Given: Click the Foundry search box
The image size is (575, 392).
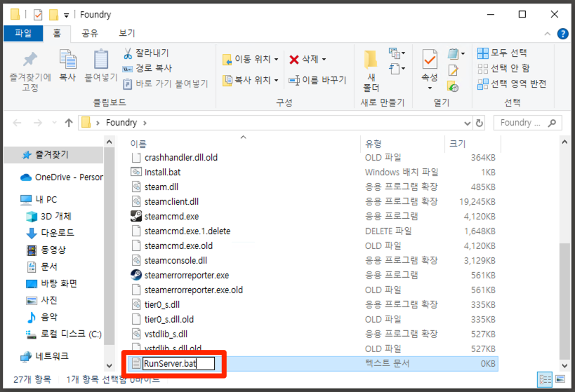Looking at the screenshot, I should pyautogui.click(x=527, y=123).
